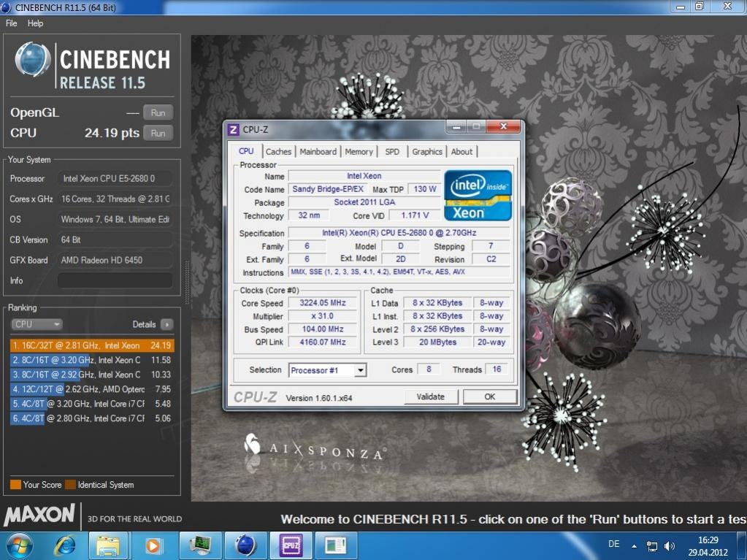Click the AIXSPONZA logo in render view
The height and width of the screenshot is (560, 747).
pos(315,448)
